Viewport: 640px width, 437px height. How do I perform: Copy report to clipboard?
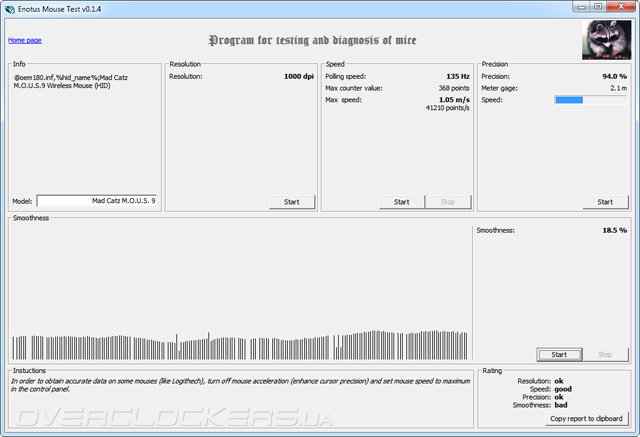[x=586, y=419]
